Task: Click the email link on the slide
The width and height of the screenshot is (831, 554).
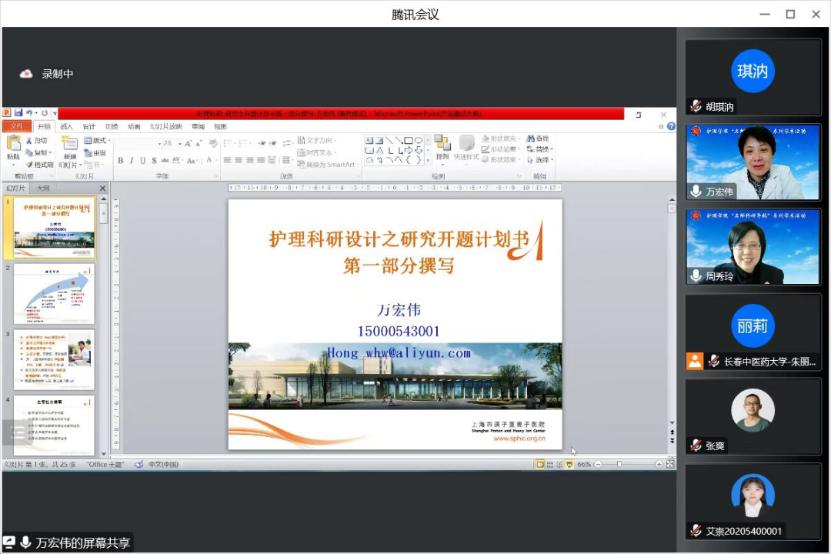Action: (x=397, y=353)
